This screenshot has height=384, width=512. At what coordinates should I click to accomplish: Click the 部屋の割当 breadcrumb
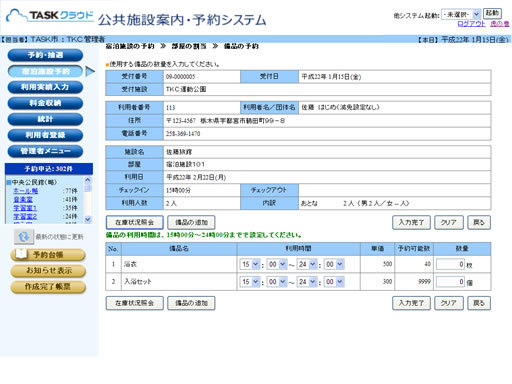[x=189, y=46]
